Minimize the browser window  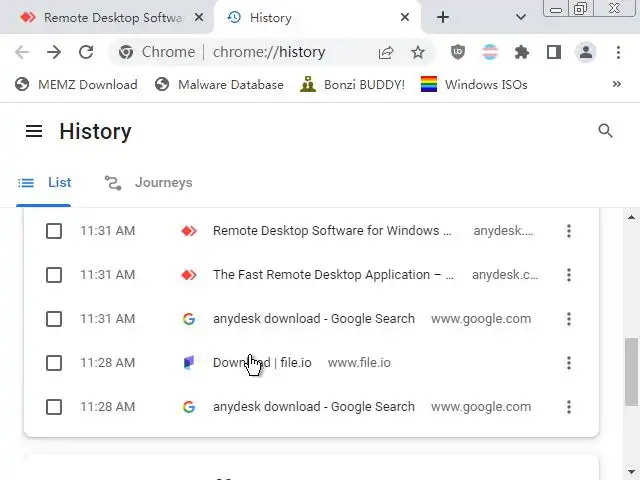(x=556, y=9)
